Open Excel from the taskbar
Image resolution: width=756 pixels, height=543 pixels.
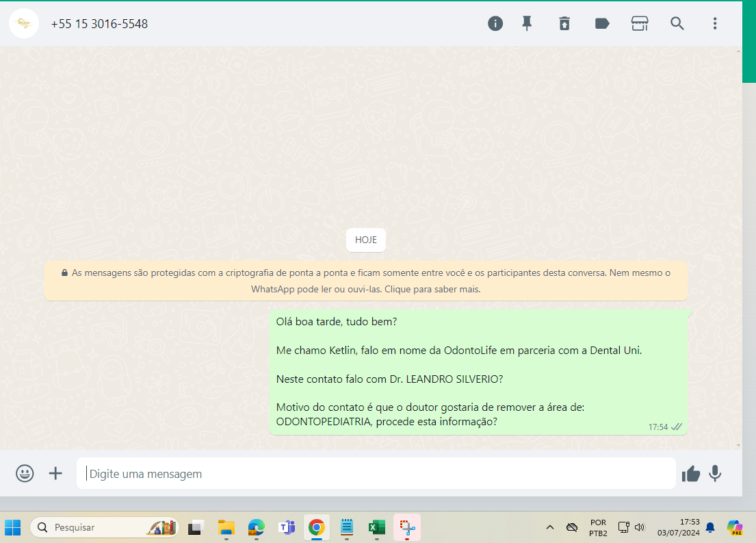pyautogui.click(x=376, y=527)
